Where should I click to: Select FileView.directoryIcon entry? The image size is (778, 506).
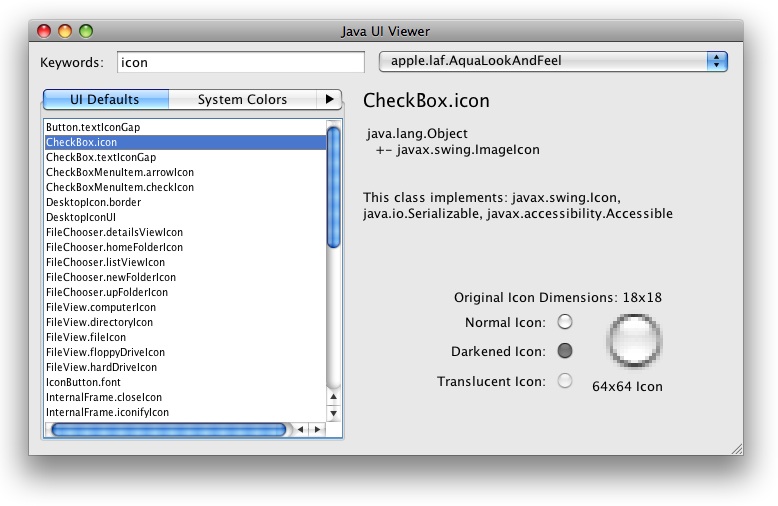point(185,322)
